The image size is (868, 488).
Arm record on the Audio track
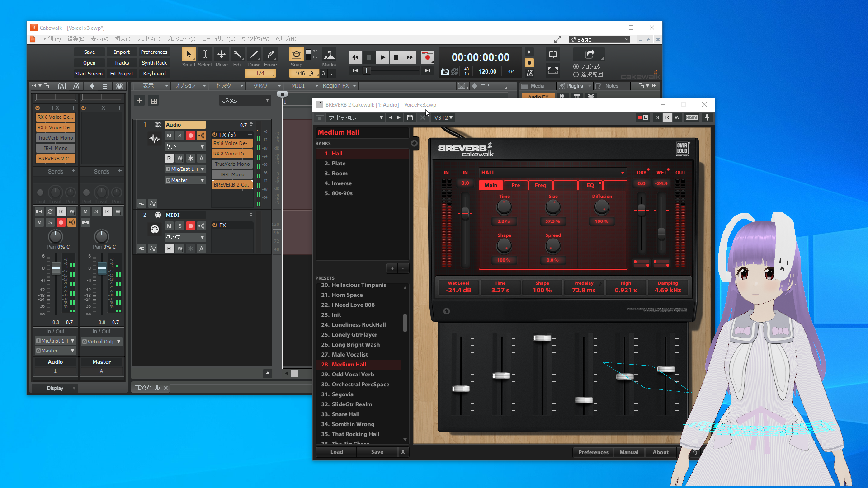[191, 136]
